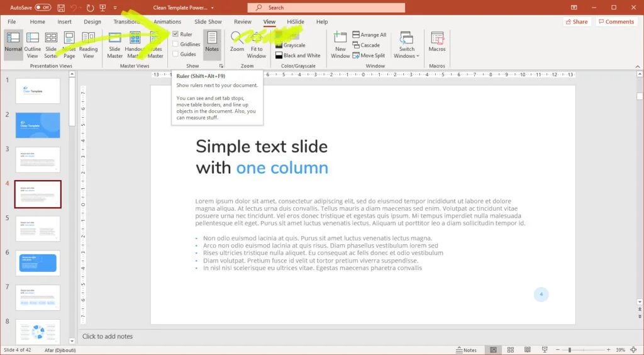Screen dimensions: 644x355
Task: Open the Insert tab
Action: click(x=65, y=22)
